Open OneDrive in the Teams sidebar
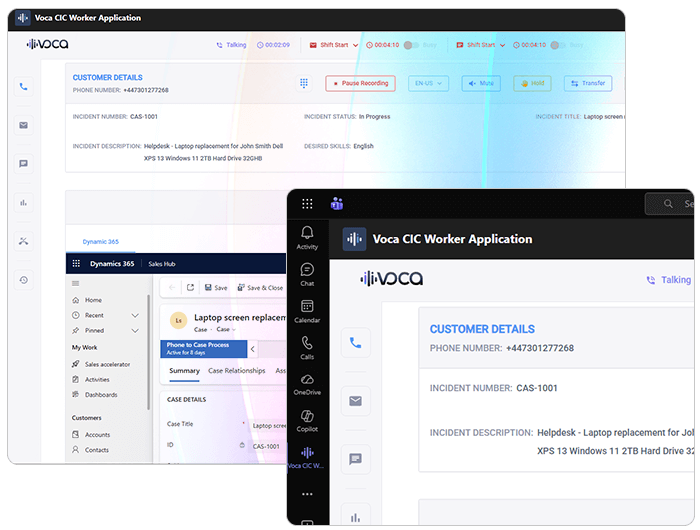 pyautogui.click(x=307, y=384)
